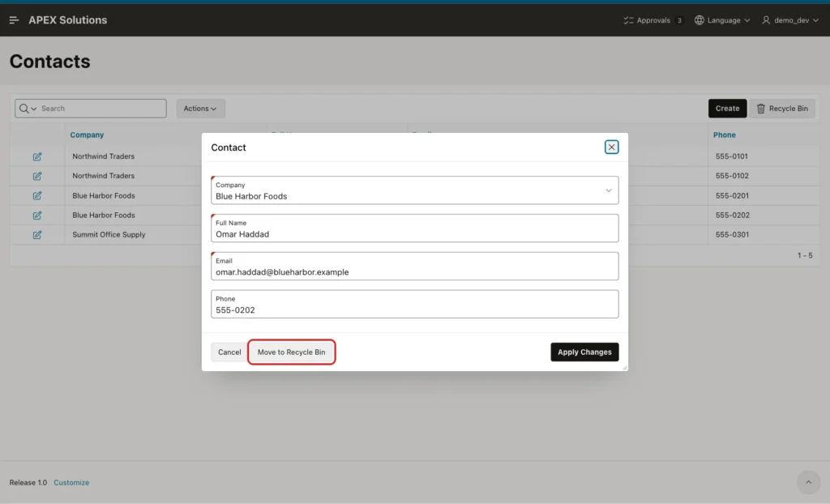The height and width of the screenshot is (504, 830).
Task: Open the Language dropdown
Action: point(722,20)
